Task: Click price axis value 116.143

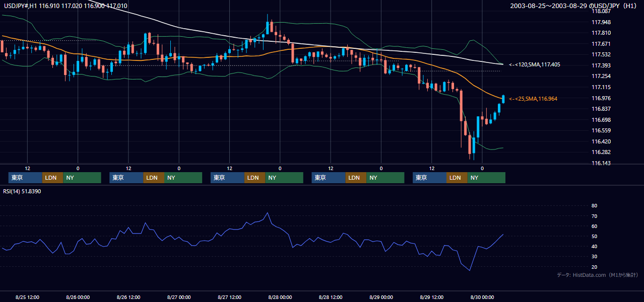Action: coord(601,163)
